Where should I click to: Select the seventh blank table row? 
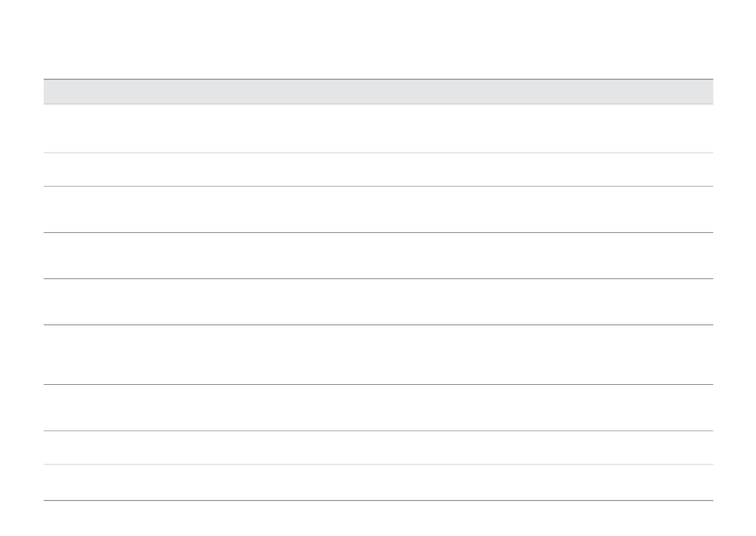(378, 408)
